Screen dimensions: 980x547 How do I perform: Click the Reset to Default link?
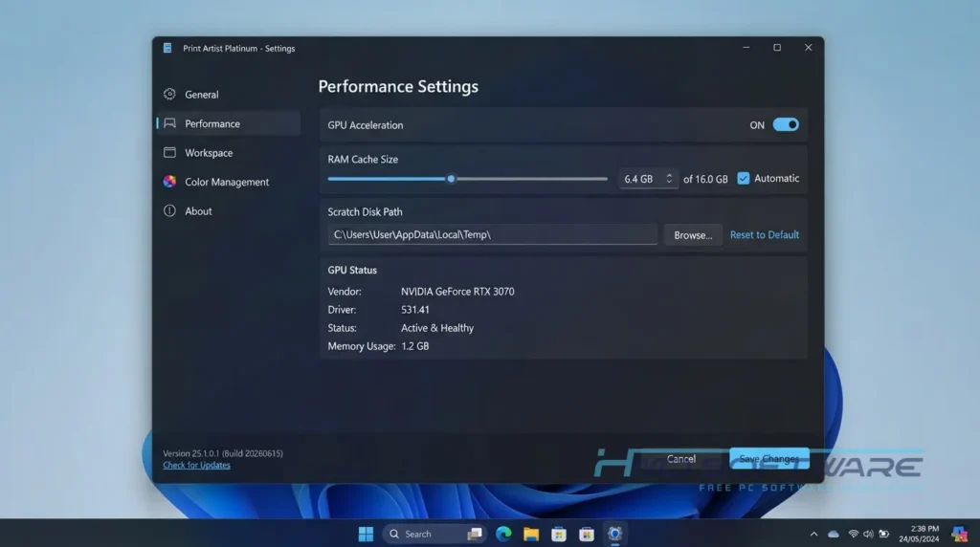(x=765, y=235)
